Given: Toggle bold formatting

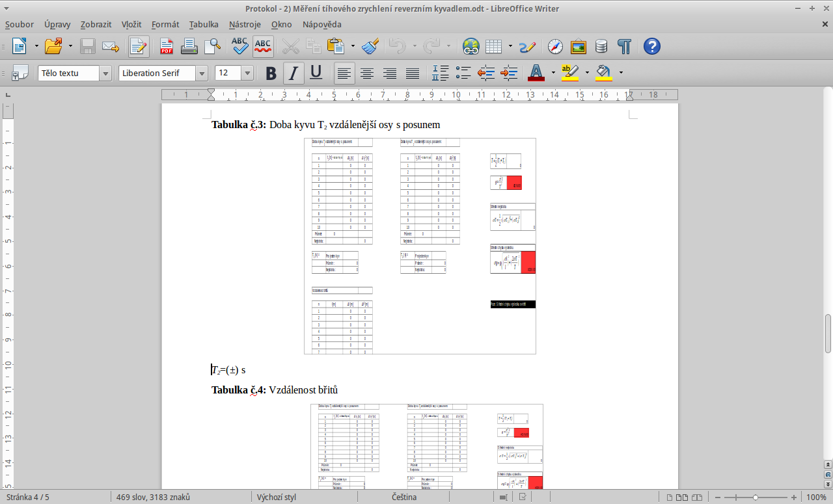Looking at the screenshot, I should [x=271, y=73].
